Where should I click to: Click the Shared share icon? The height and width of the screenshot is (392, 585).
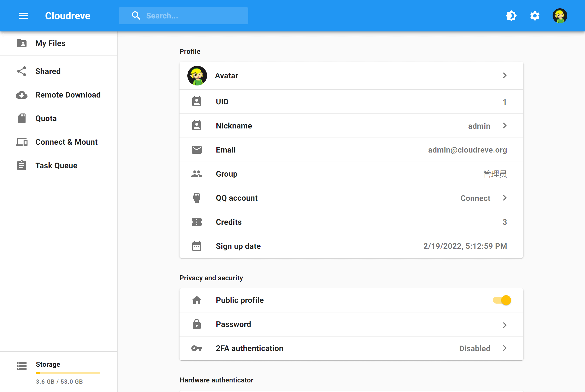22,71
